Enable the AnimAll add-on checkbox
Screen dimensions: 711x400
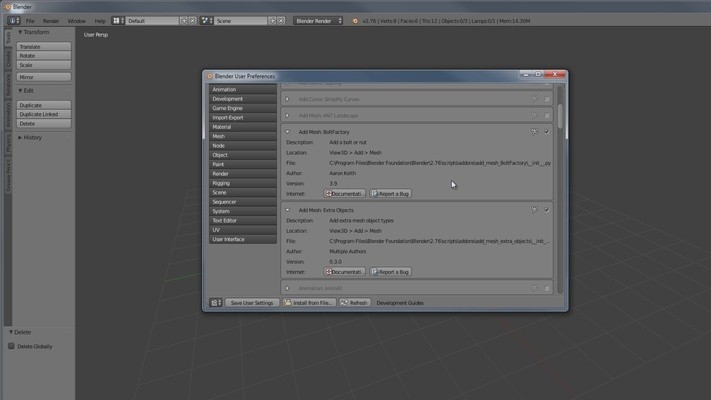click(547, 288)
